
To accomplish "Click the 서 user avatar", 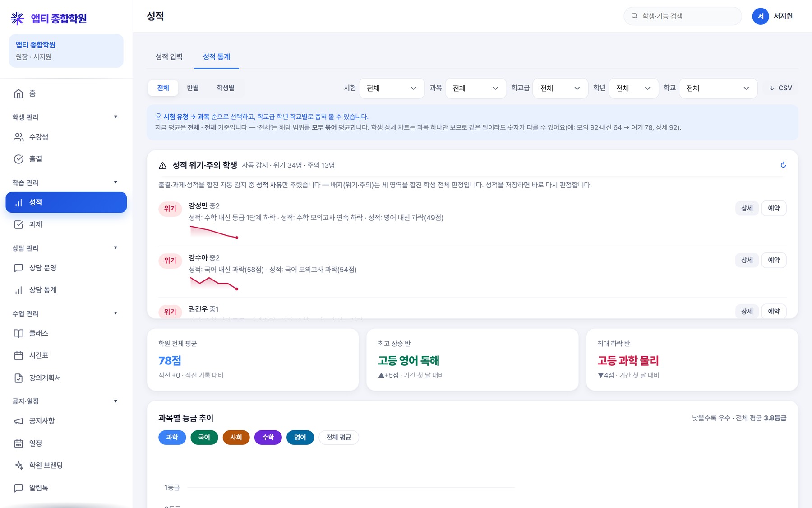I will 761,16.
